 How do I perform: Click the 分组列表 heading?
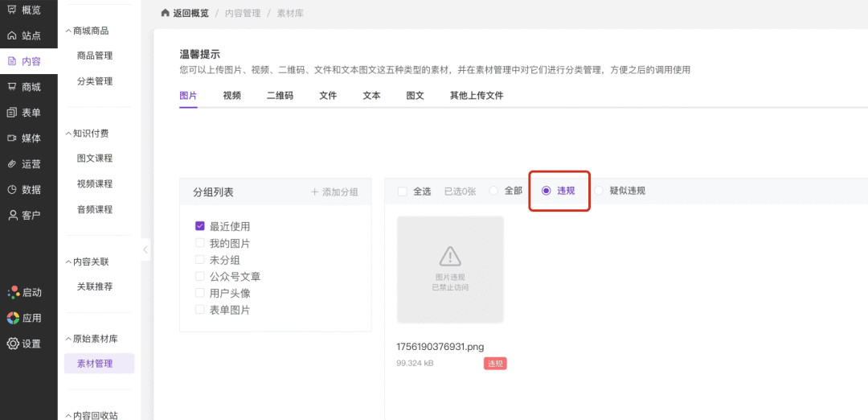coord(213,192)
